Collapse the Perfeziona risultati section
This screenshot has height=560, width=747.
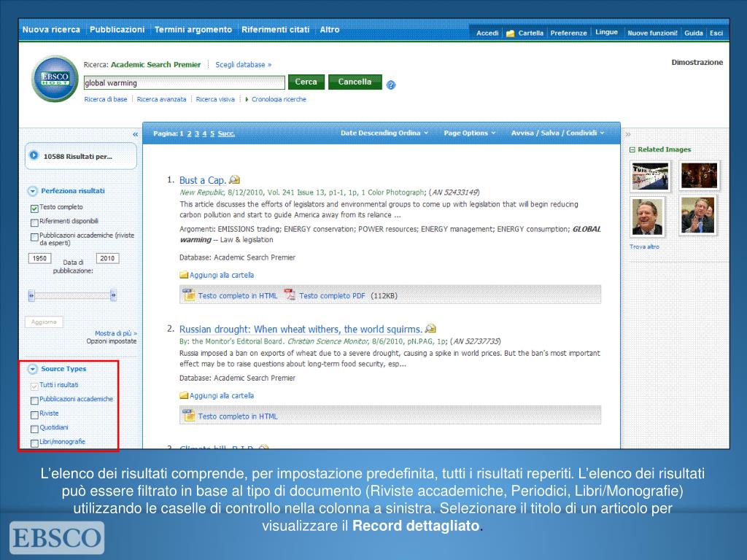coord(32,191)
